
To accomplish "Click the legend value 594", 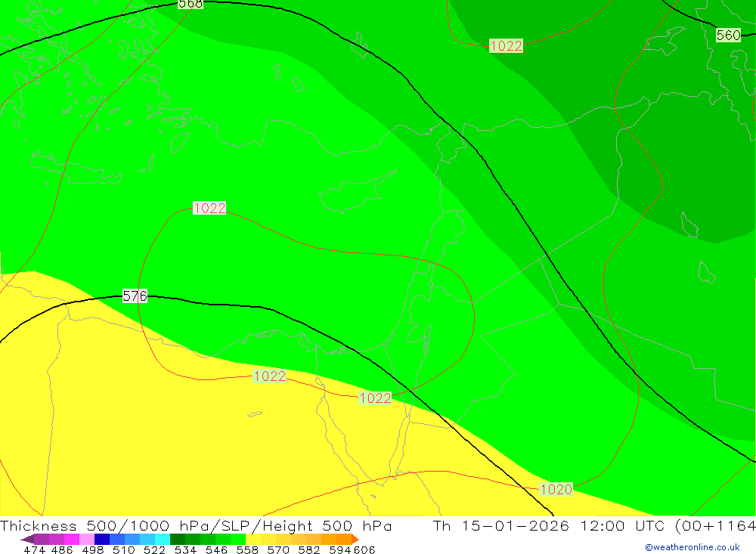I will (x=339, y=549).
